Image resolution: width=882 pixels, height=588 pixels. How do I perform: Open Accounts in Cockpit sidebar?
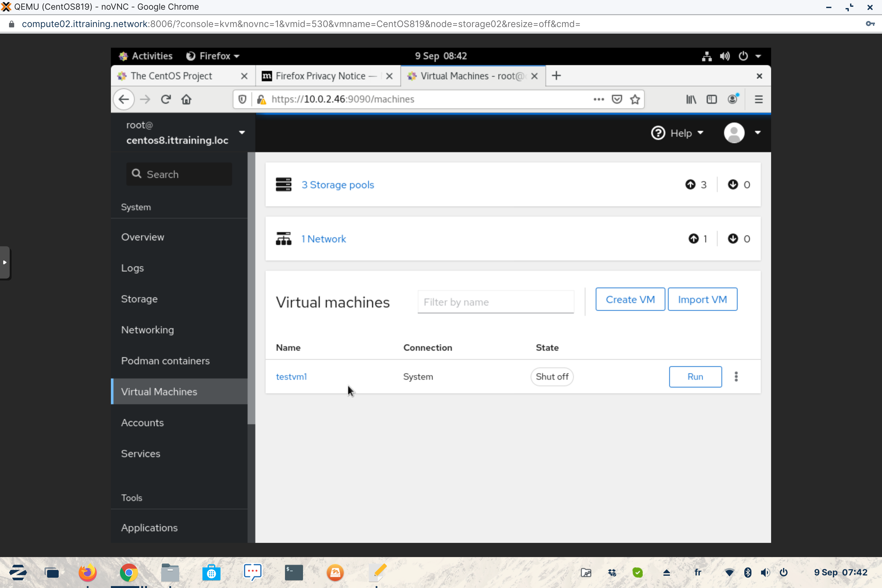(180, 423)
